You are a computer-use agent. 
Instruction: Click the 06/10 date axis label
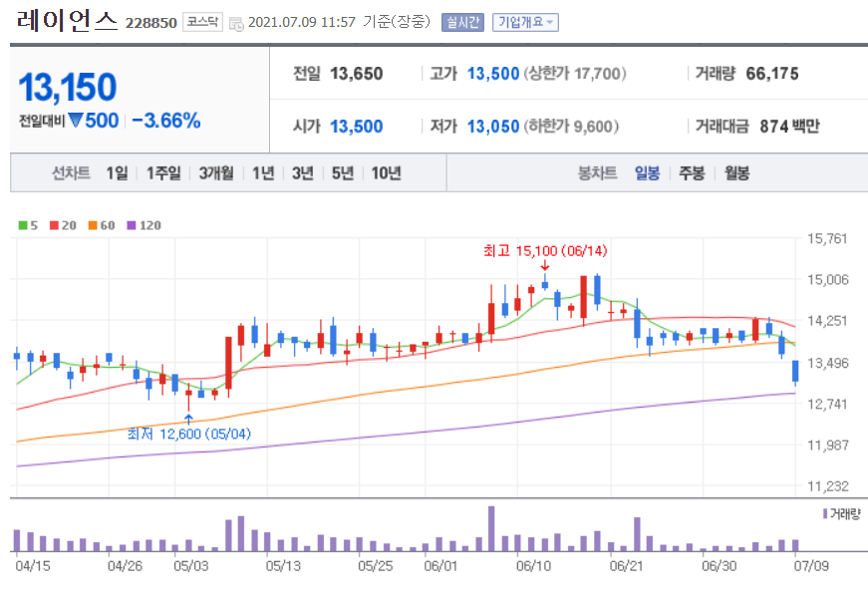tap(533, 566)
